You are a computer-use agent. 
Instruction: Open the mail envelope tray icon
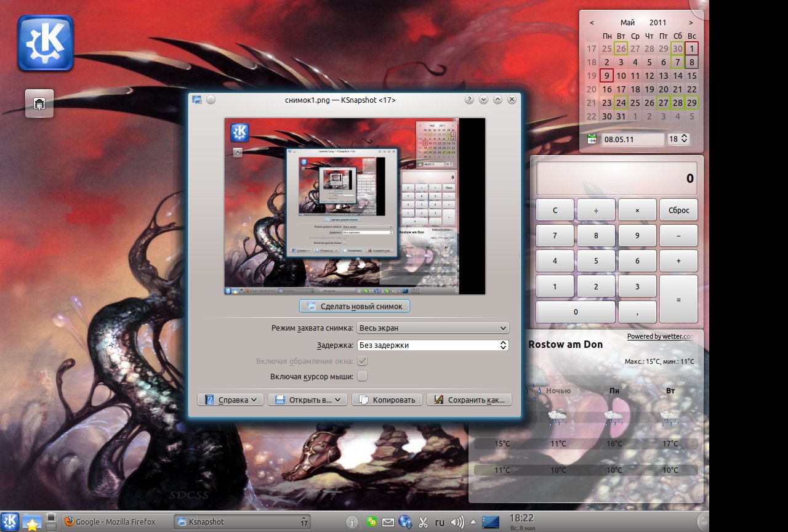pos(388,522)
